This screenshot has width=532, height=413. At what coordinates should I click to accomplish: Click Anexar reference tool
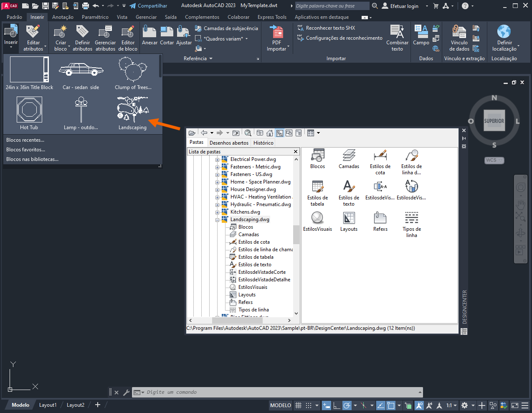coord(149,36)
